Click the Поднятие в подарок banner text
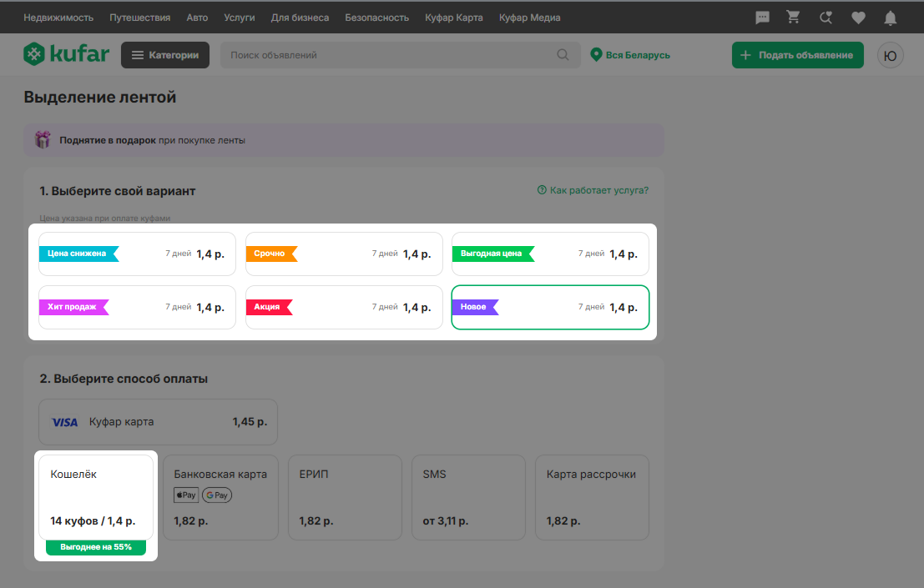Viewport: 924px width, 588px height. click(152, 140)
